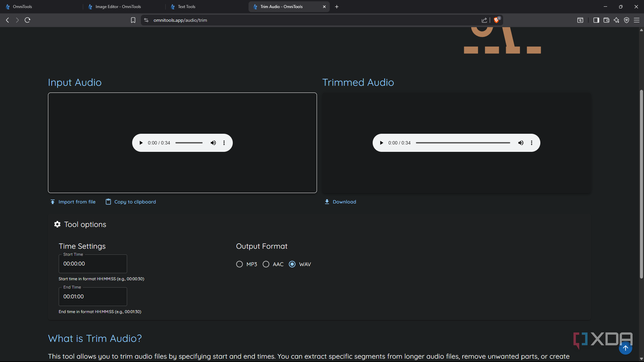Viewport: 644px width, 362px height.
Task: Open Brave VPN icon
Action: pos(627,20)
